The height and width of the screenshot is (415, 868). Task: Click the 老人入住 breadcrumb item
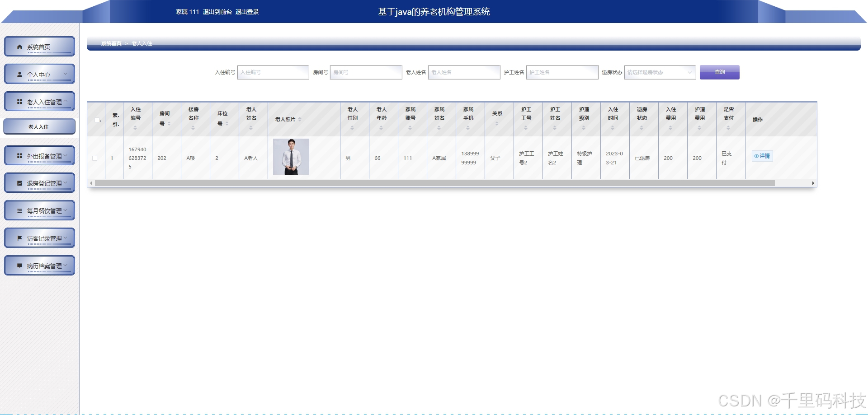click(142, 43)
